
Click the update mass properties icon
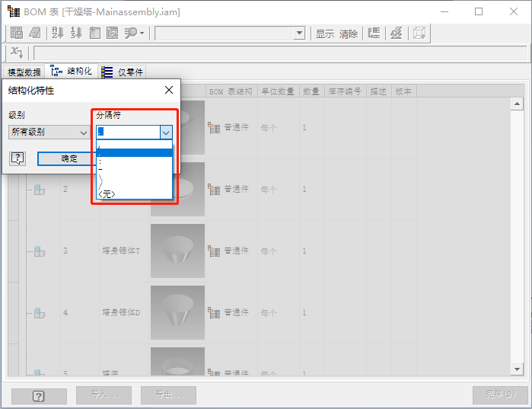pyautogui.click(x=397, y=34)
